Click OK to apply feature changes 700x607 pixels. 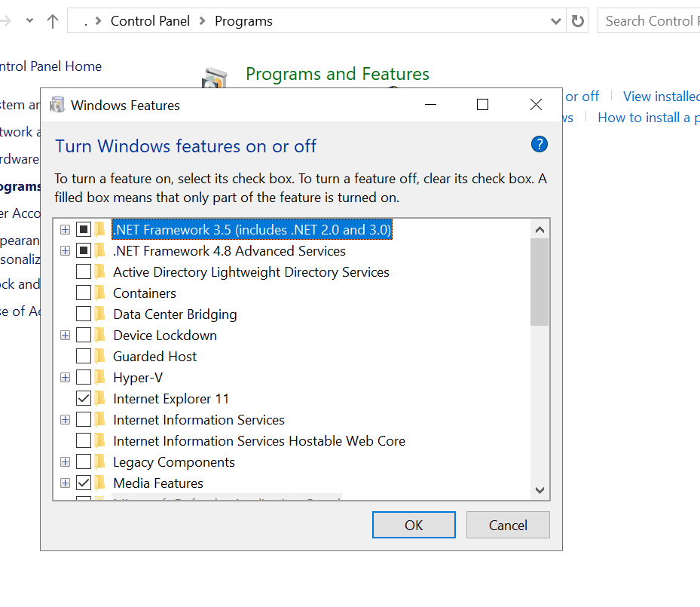coord(414,525)
